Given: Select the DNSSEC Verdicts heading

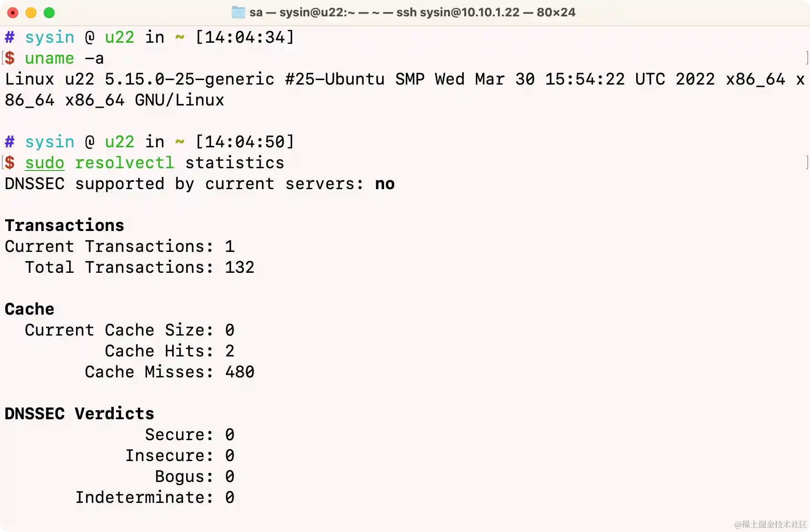Looking at the screenshot, I should coord(79,413).
